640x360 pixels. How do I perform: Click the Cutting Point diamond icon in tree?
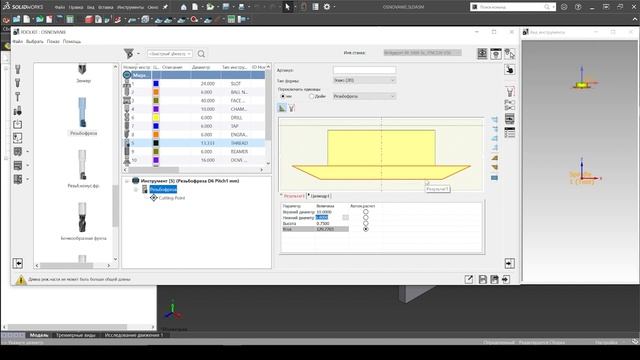[153, 198]
